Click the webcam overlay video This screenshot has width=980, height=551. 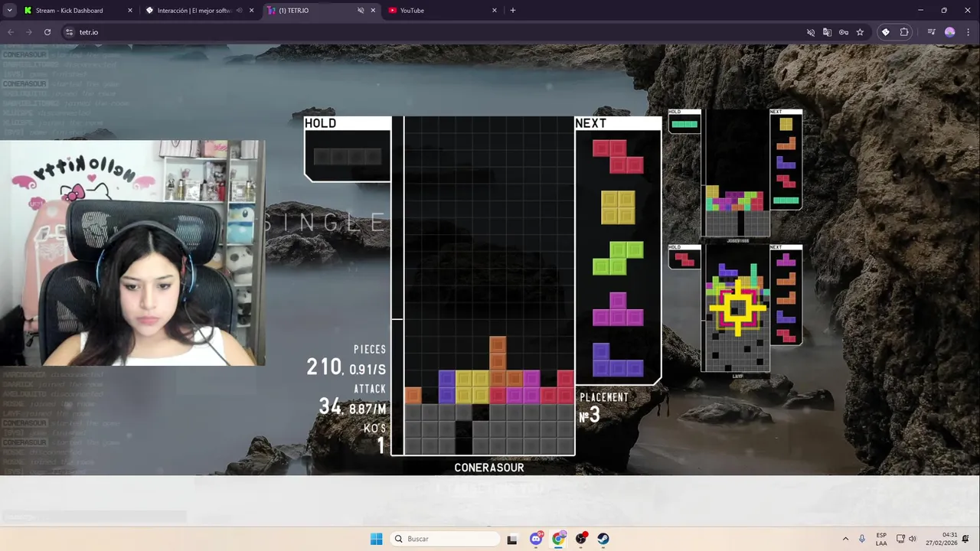[x=132, y=253]
